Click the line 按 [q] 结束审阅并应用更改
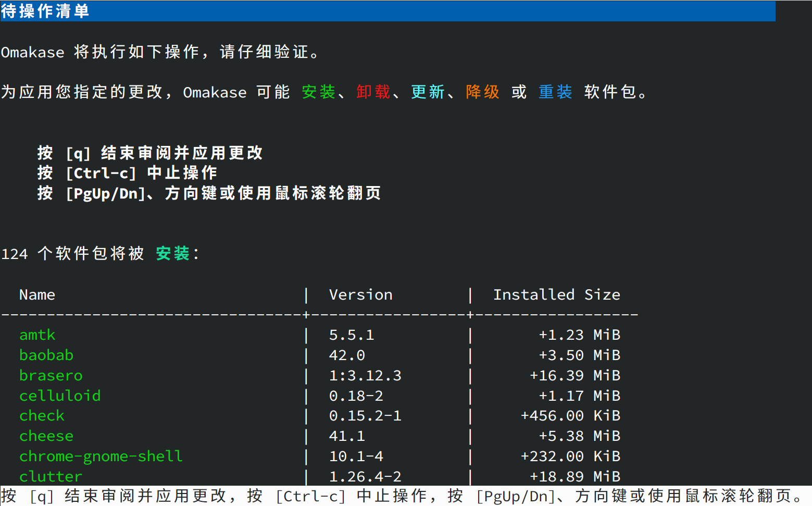Screen dimensions: 812x506 (x=150, y=153)
